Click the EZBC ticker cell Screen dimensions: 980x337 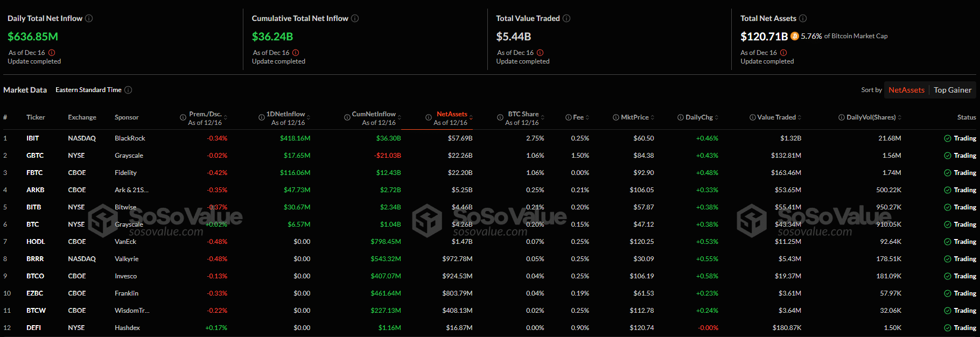(x=34, y=293)
